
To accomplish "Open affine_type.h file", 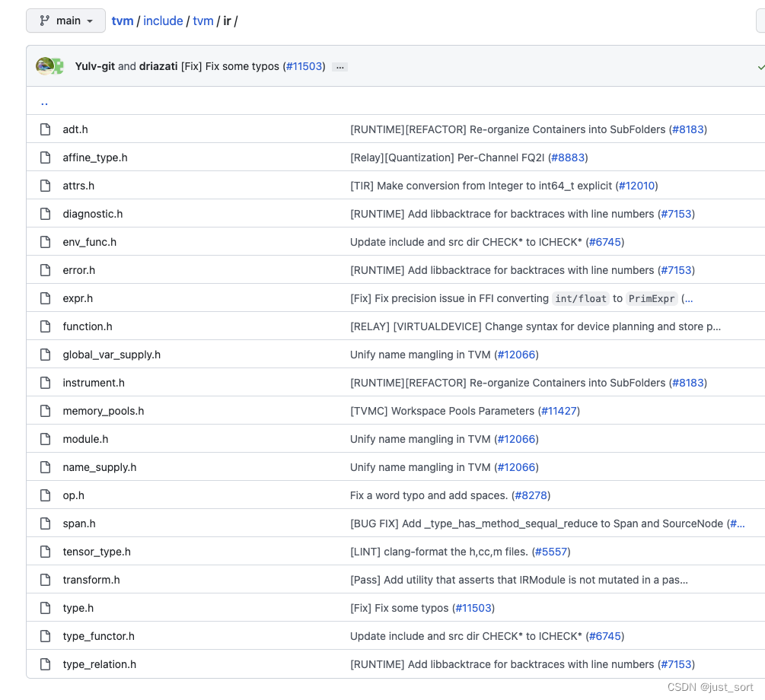I will pyautogui.click(x=95, y=157).
